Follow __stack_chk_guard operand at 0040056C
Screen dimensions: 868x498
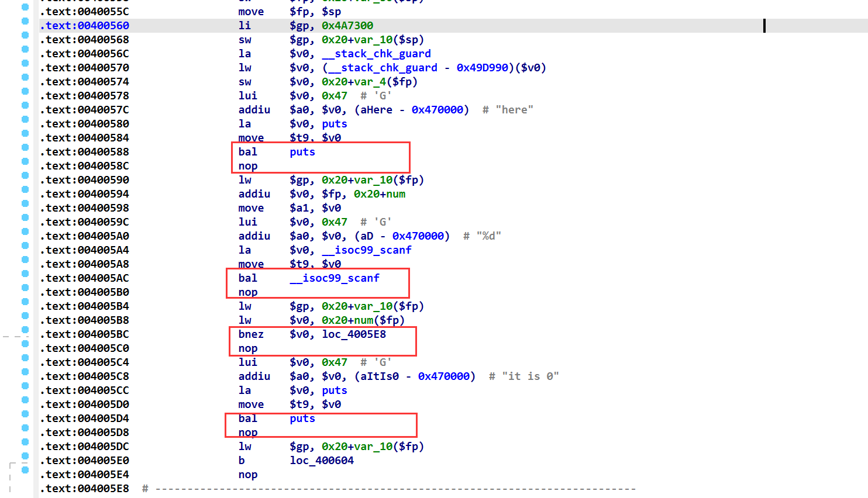point(377,54)
